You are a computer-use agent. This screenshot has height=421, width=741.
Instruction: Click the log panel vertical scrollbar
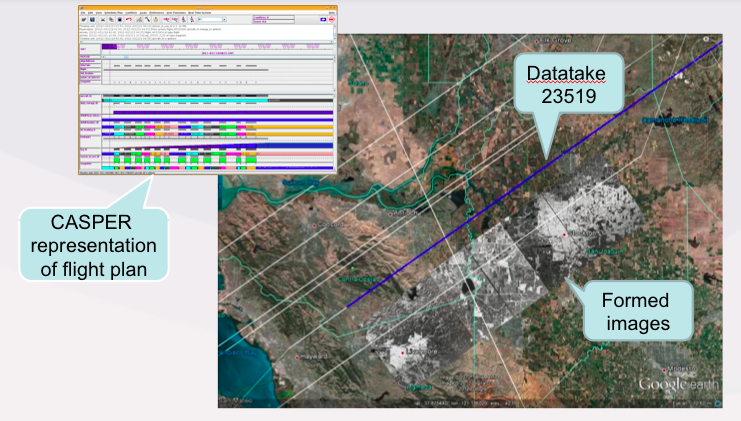335,33
